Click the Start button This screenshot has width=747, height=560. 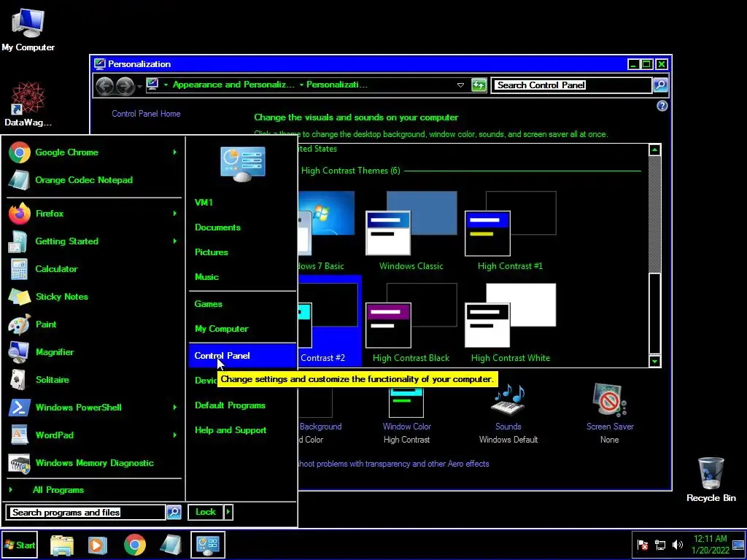20,545
